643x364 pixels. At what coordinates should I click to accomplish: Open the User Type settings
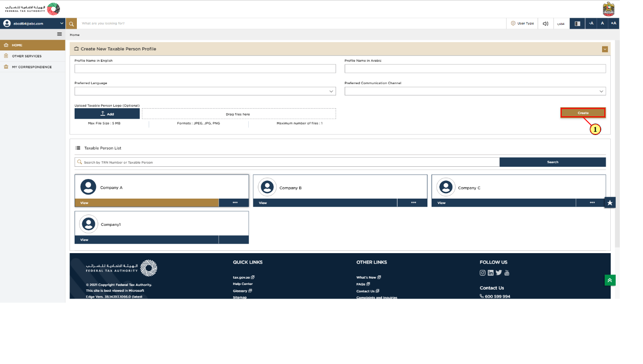522,23
